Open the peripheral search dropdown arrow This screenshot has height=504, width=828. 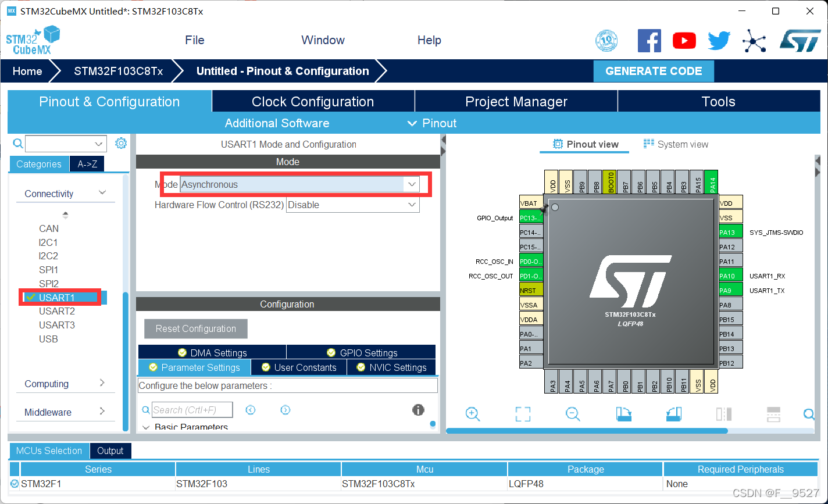pos(98,144)
